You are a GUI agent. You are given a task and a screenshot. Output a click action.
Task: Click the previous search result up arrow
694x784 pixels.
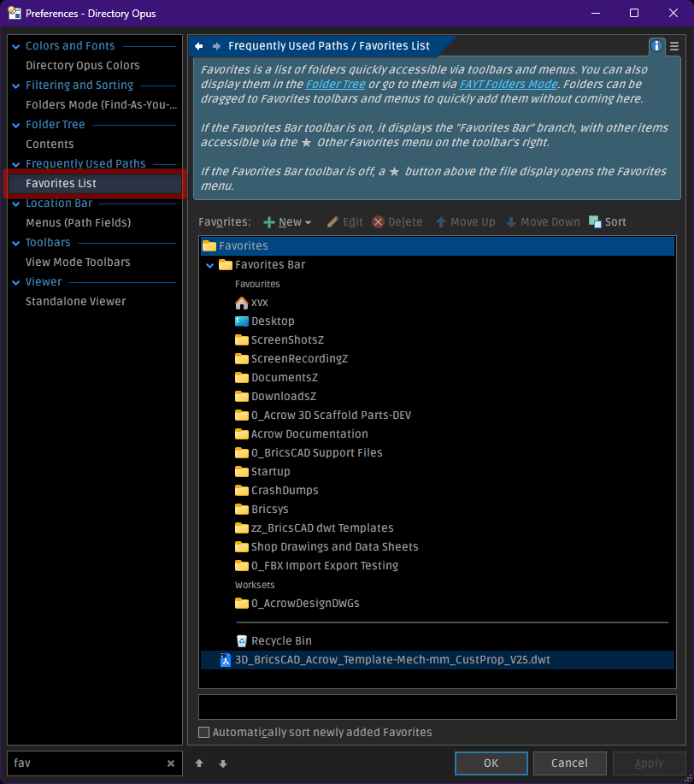coord(199,763)
